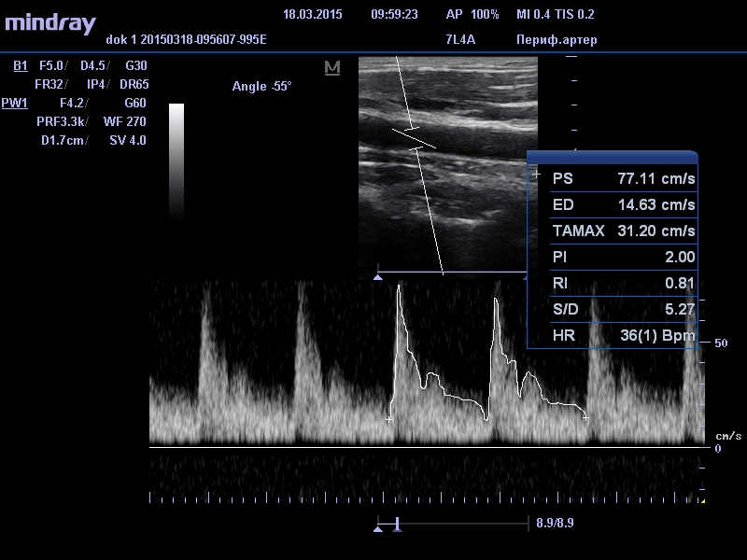Click the RI 0.81 result row
The image size is (747, 560).
(623, 283)
